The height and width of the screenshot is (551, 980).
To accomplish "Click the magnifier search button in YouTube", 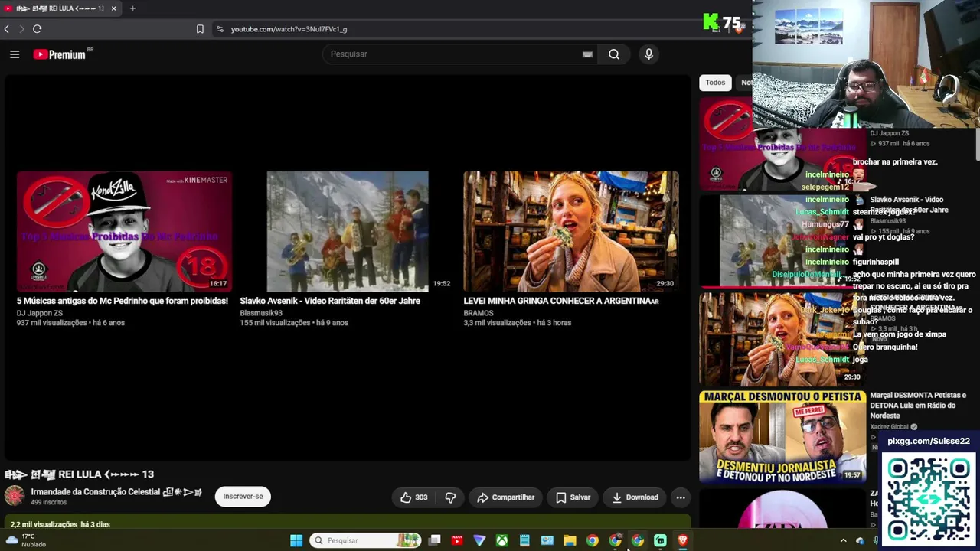I will [x=614, y=54].
